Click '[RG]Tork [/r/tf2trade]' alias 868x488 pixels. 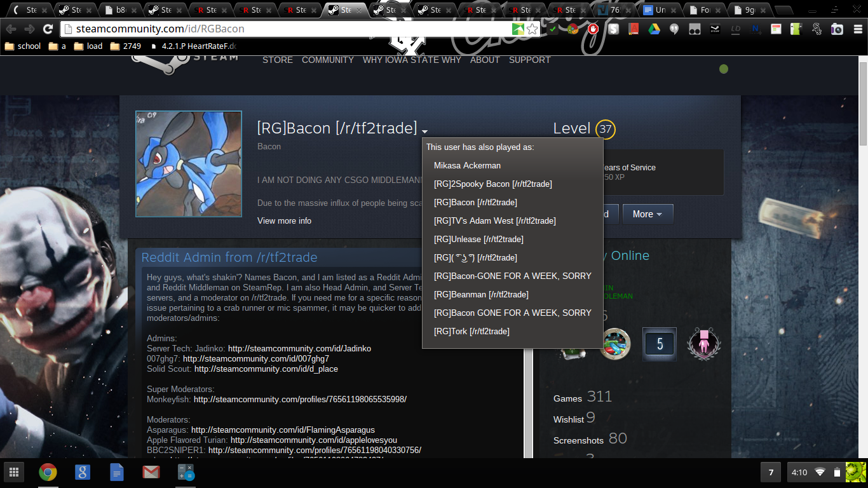[471, 331]
